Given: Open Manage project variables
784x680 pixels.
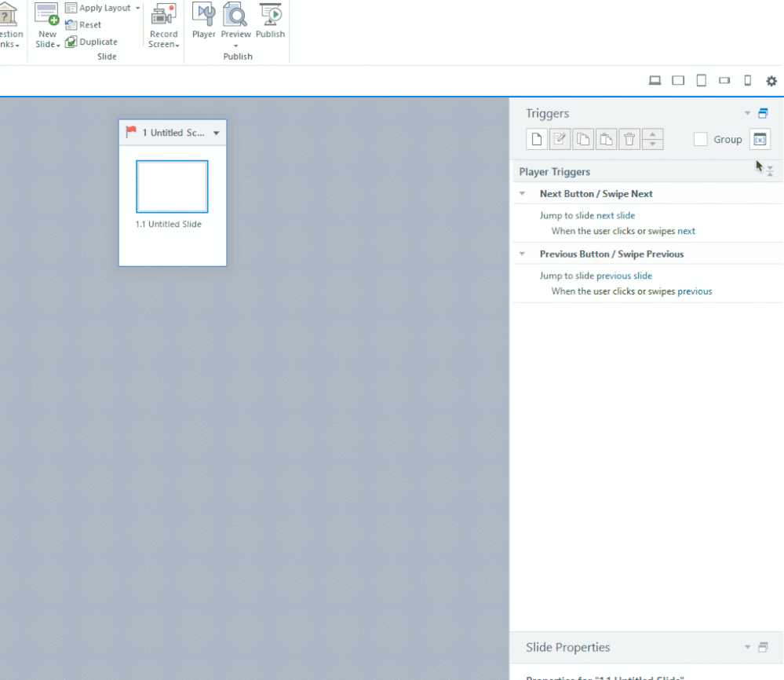Looking at the screenshot, I should pyautogui.click(x=760, y=139).
